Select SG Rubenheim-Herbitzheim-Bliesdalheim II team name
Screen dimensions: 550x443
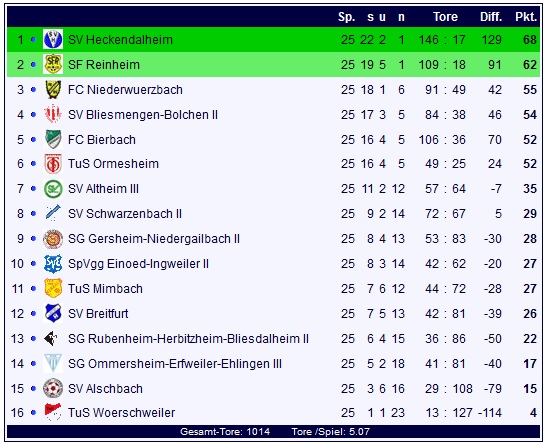tap(188, 339)
